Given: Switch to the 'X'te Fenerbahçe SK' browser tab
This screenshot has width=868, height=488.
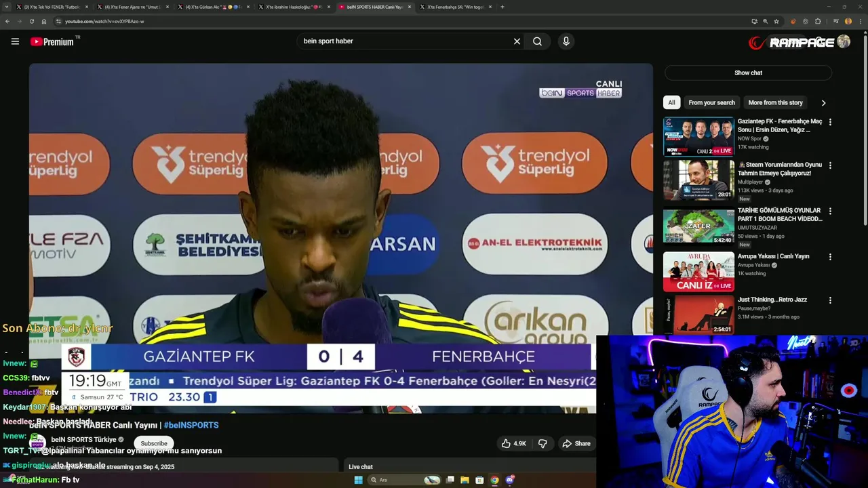Looking at the screenshot, I should pyautogui.click(x=455, y=7).
